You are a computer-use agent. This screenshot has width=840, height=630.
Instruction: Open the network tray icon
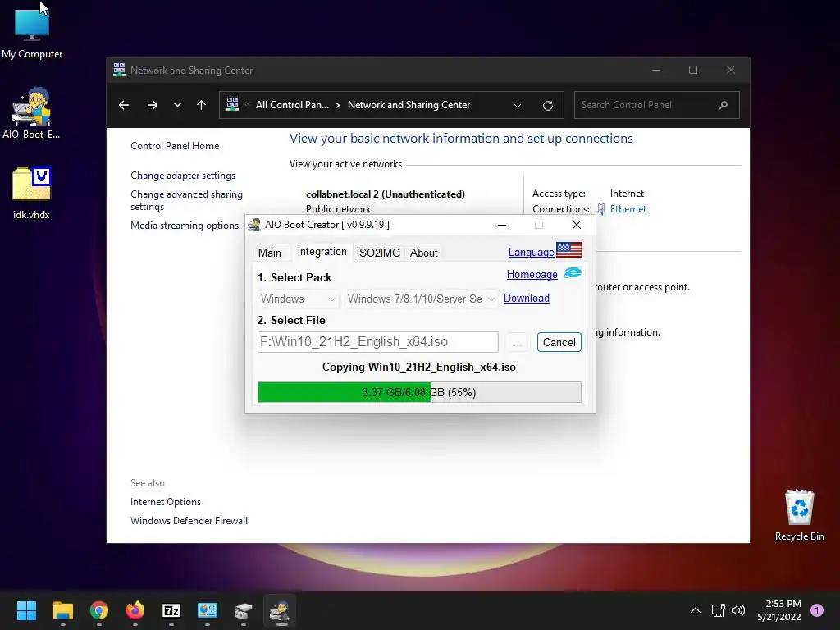click(718, 610)
